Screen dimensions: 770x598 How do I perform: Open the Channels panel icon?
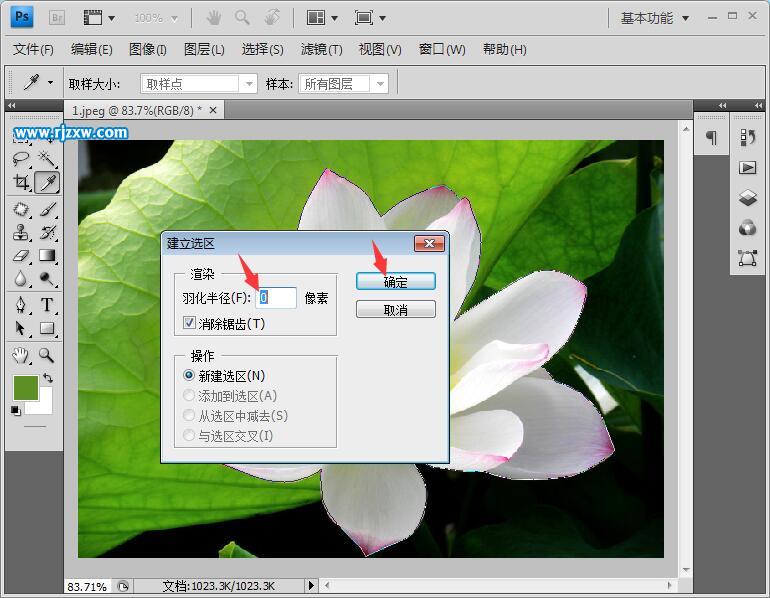[747, 228]
